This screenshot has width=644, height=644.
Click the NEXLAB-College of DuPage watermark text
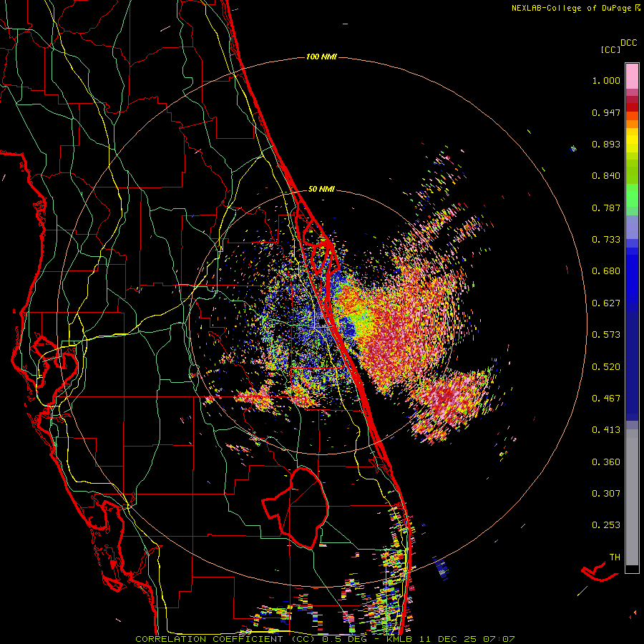575,8
